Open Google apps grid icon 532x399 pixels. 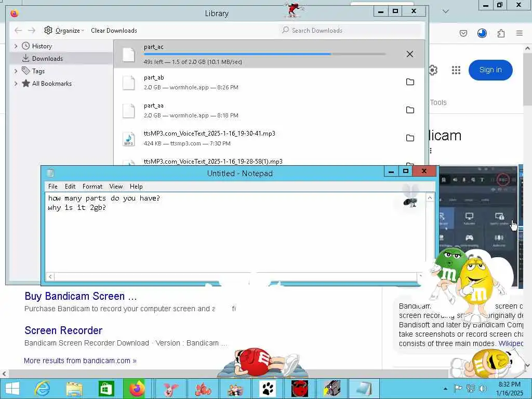pos(456,70)
